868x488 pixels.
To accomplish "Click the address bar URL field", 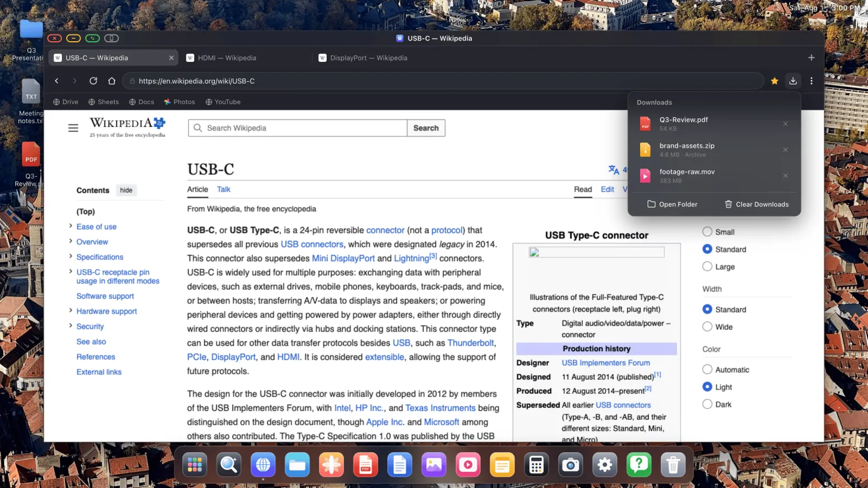I will (443, 81).
